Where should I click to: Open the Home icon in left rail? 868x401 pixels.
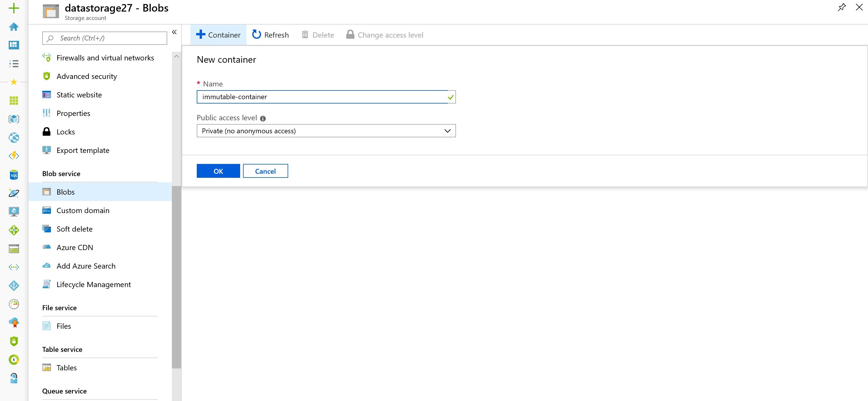tap(14, 27)
